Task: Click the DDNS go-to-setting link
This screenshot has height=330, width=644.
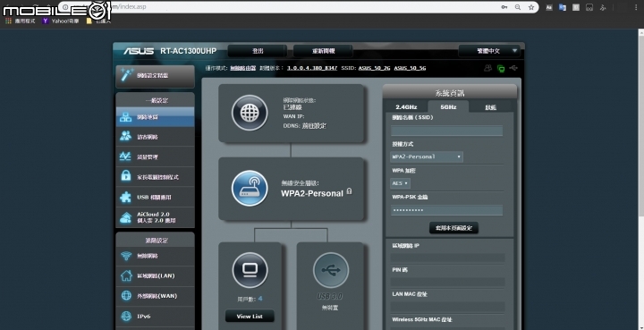Action: [315, 126]
